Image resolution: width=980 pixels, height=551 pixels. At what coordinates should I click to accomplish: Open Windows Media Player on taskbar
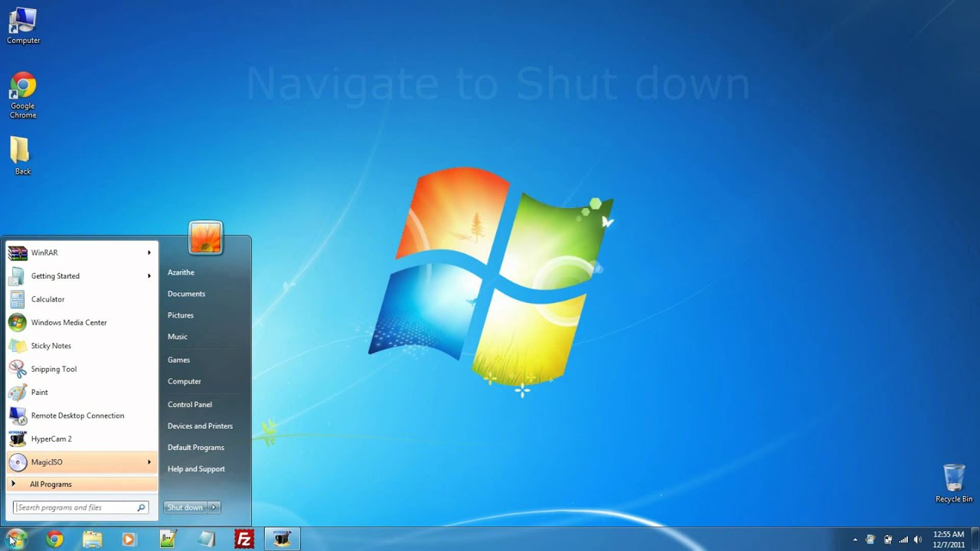tap(129, 539)
